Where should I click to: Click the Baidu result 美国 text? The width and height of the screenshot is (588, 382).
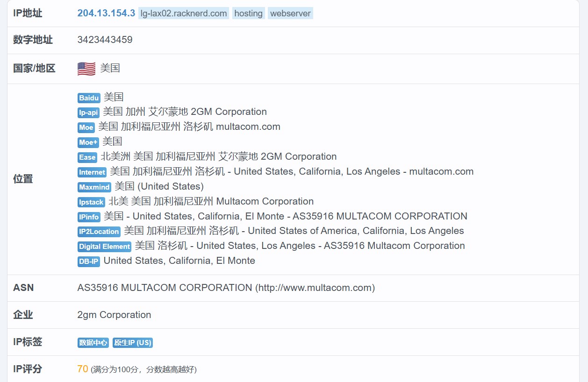pos(114,97)
